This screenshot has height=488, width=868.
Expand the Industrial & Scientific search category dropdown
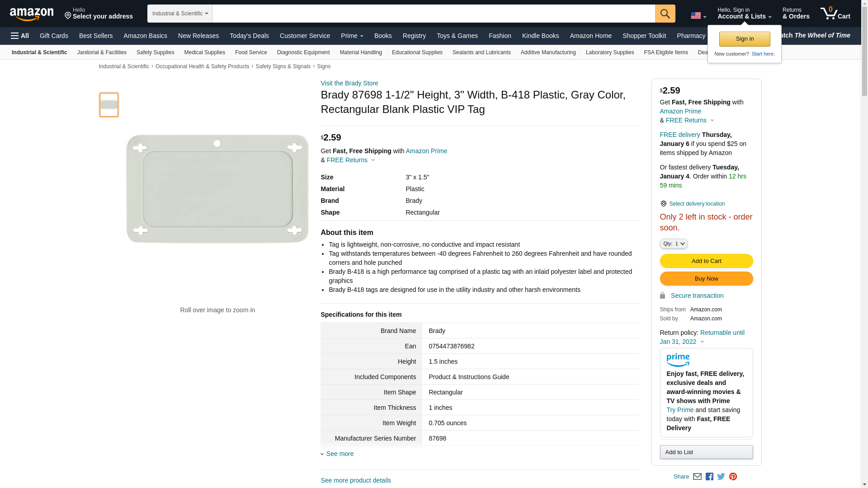[x=180, y=14]
